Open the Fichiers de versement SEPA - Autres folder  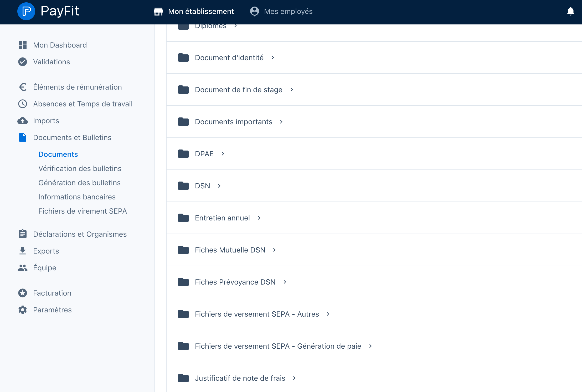click(257, 314)
